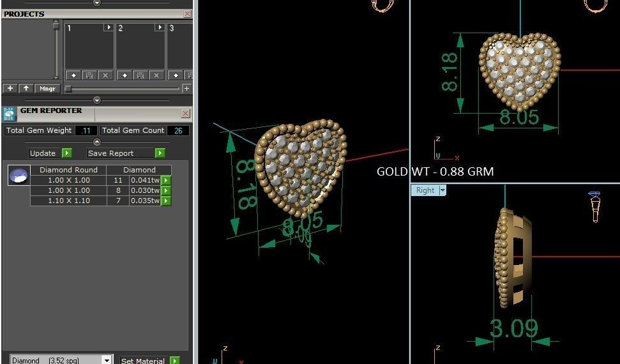Click the play arrow on project slot 2
The height and width of the screenshot is (364, 620).
(160, 27)
